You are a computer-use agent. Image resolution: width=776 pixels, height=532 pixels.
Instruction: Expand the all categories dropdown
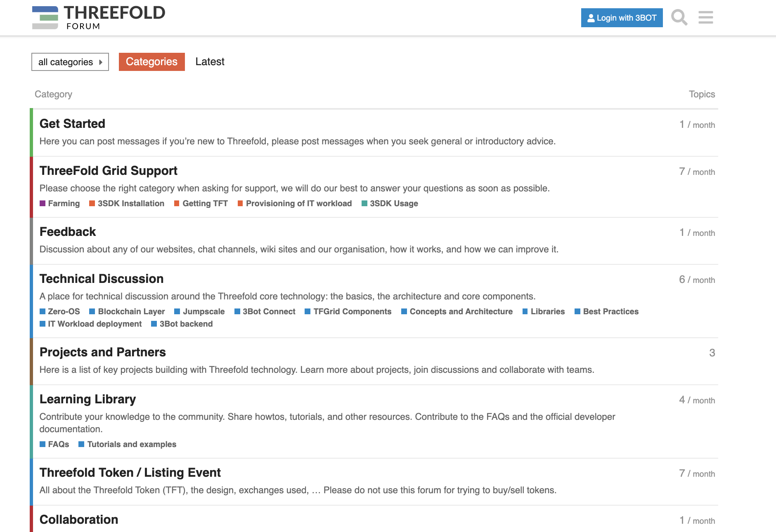[70, 62]
